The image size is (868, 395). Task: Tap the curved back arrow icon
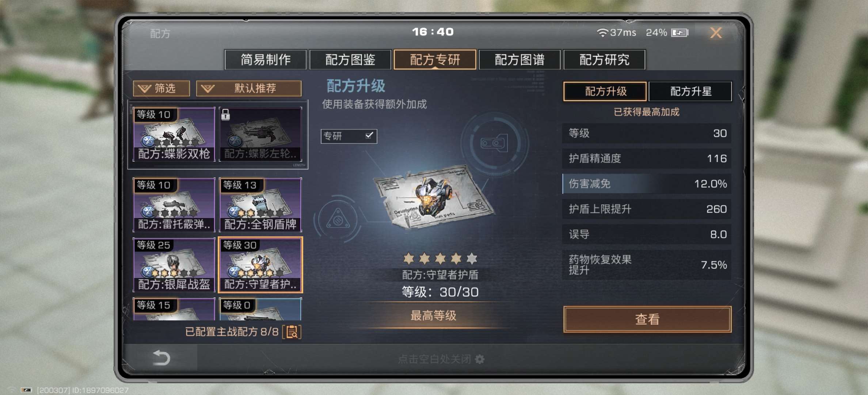161,357
